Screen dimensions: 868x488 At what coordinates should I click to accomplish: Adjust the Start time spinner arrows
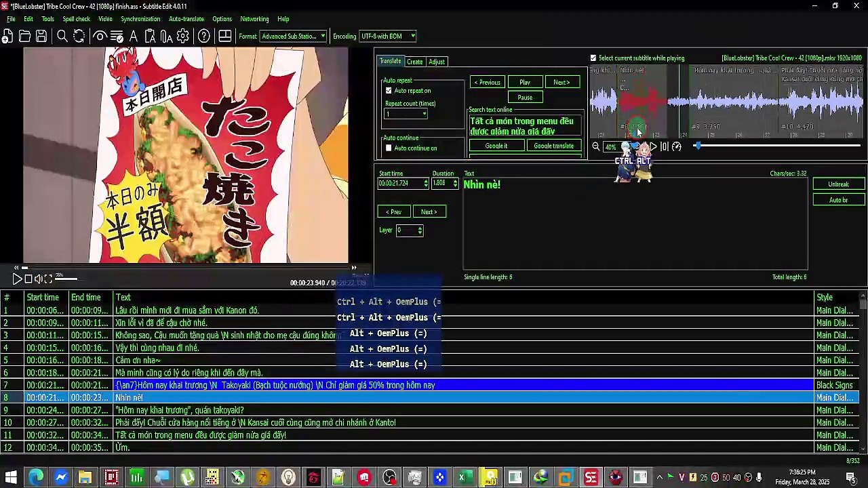(426, 184)
